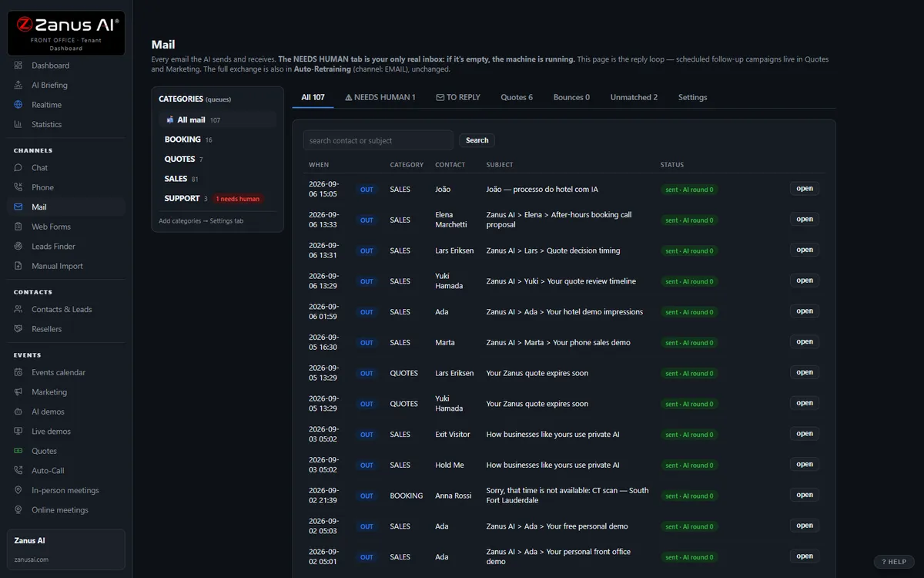Click the WHEN column header
Viewport: 924px width, 578px height.
(x=319, y=165)
